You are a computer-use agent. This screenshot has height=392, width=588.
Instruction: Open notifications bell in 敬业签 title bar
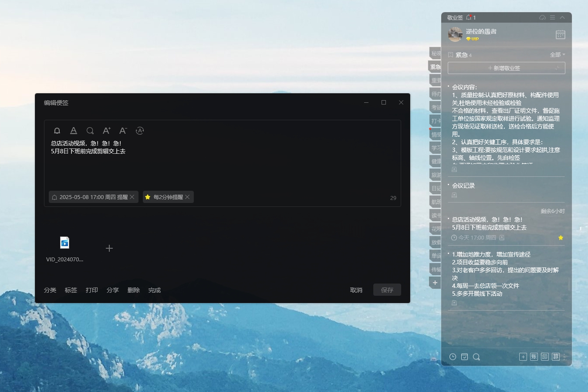469,17
